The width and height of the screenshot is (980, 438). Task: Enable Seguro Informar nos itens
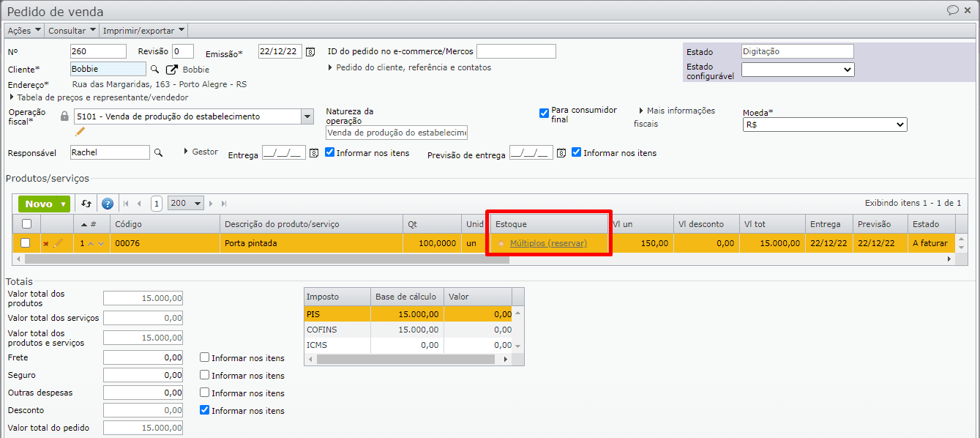(205, 375)
